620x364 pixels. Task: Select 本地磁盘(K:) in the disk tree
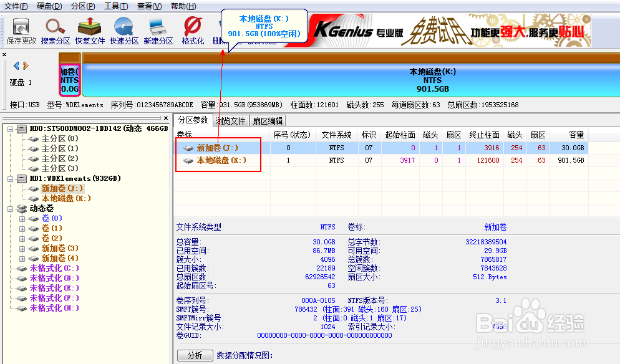click(x=66, y=198)
